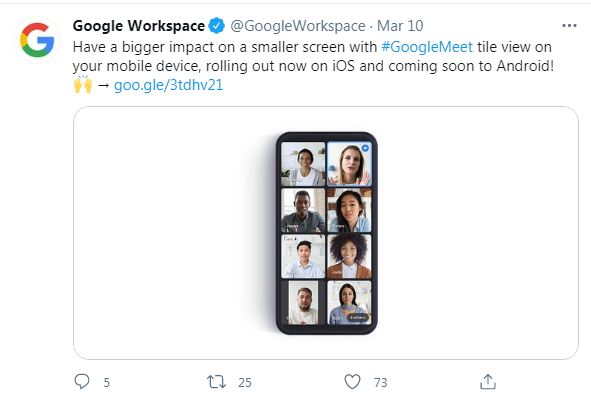Open the #GoogleMeet hashtag
591x401 pixels.
click(x=427, y=47)
